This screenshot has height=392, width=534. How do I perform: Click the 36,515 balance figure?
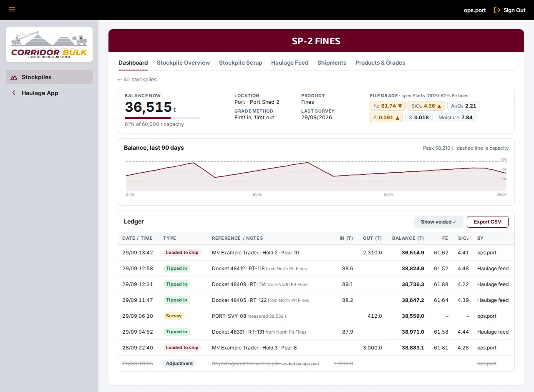148,107
